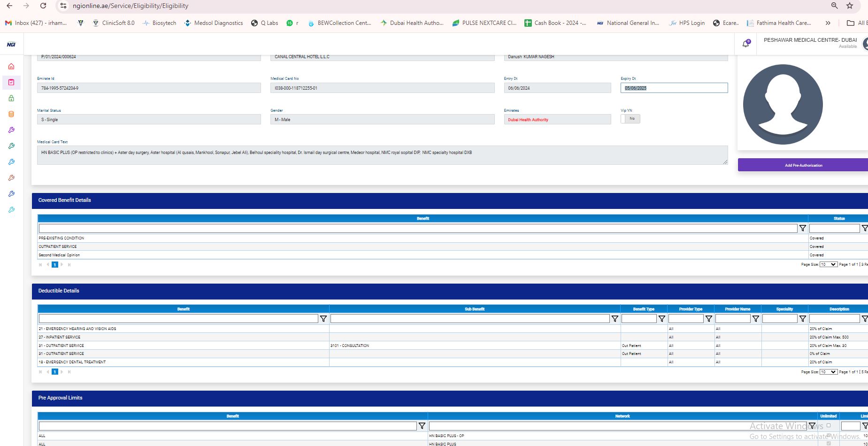Click the Benefit filter icon under Covered Benefit Details

(x=803, y=228)
